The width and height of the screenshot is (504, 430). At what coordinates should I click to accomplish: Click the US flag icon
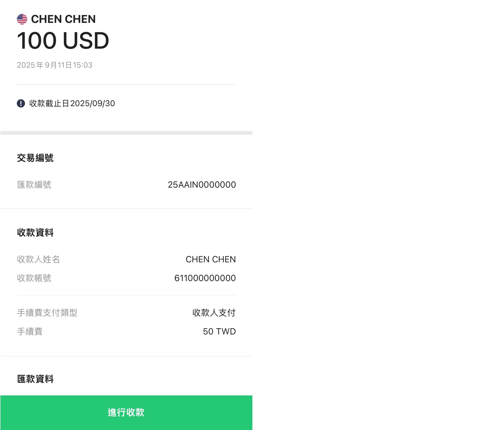[22, 19]
